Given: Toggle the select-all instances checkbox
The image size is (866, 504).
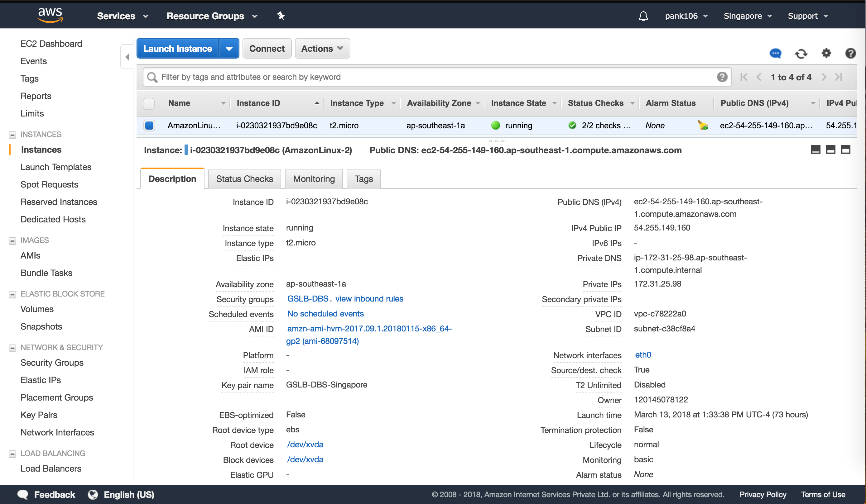Looking at the screenshot, I should 149,103.
